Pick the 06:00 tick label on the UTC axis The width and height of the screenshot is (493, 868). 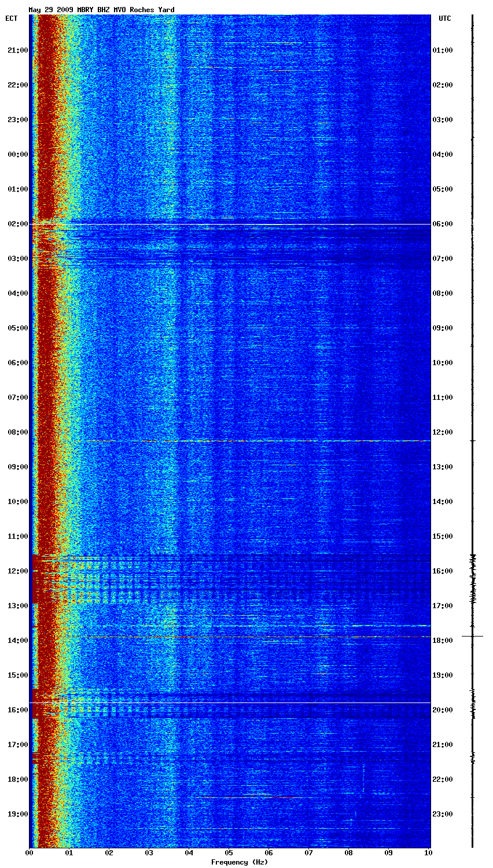coord(443,224)
